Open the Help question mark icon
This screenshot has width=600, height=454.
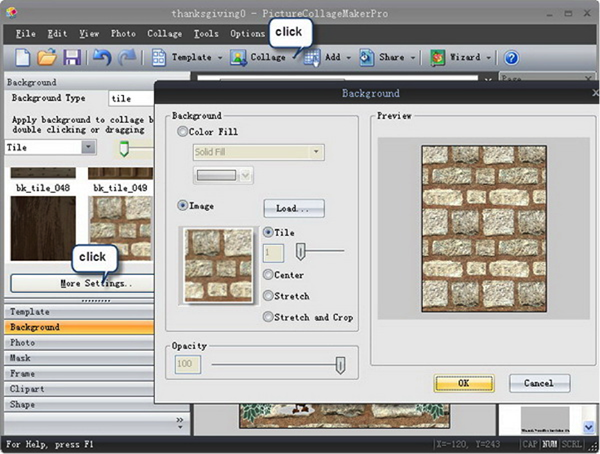pos(511,58)
